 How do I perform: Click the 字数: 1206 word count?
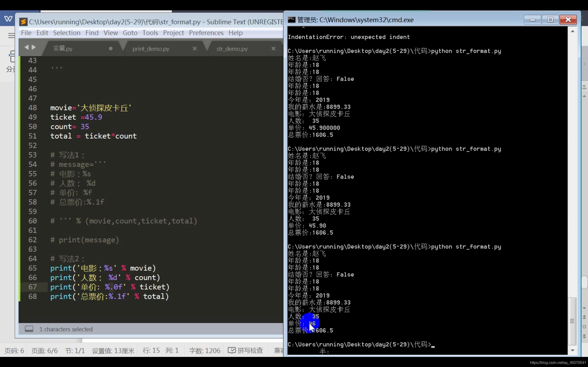pos(205,350)
